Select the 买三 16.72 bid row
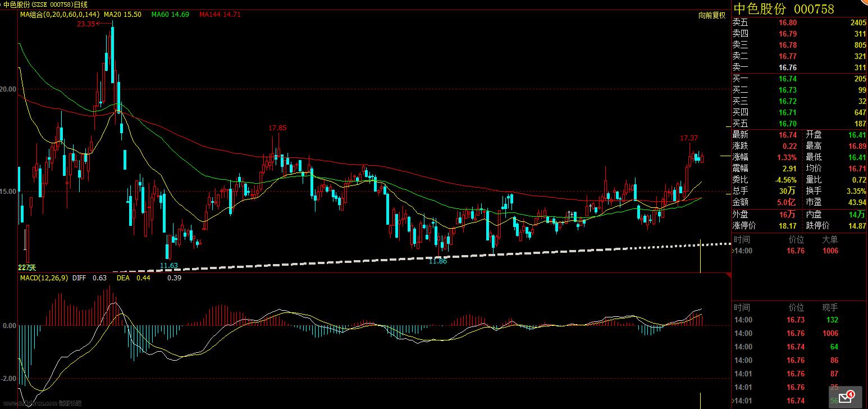Screen dimensions: 868x409 tap(800, 101)
